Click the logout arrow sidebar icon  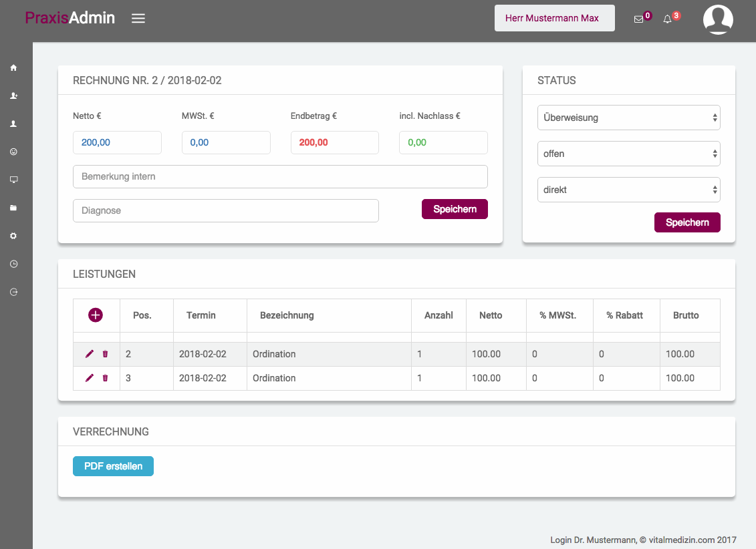pyautogui.click(x=13, y=292)
